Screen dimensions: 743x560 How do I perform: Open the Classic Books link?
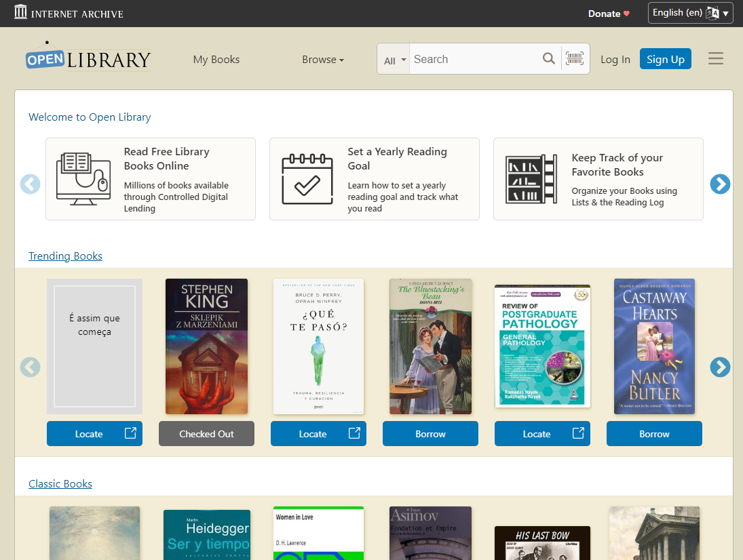coord(60,484)
